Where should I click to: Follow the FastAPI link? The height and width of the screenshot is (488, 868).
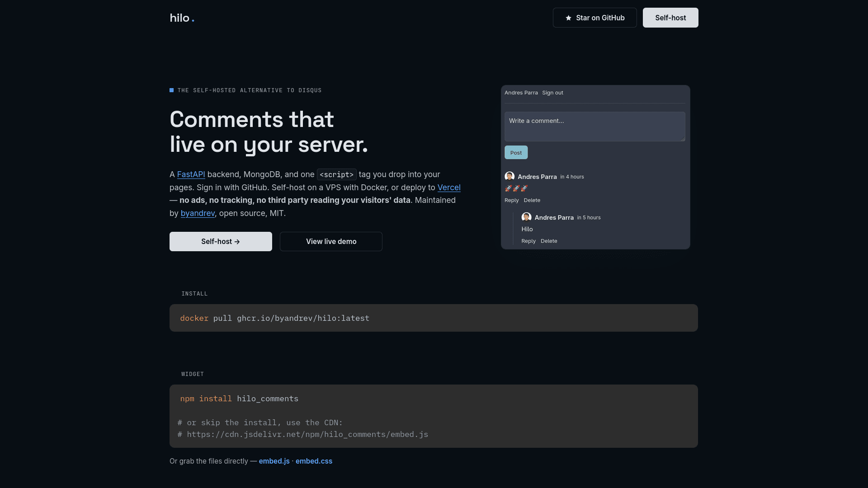point(191,174)
